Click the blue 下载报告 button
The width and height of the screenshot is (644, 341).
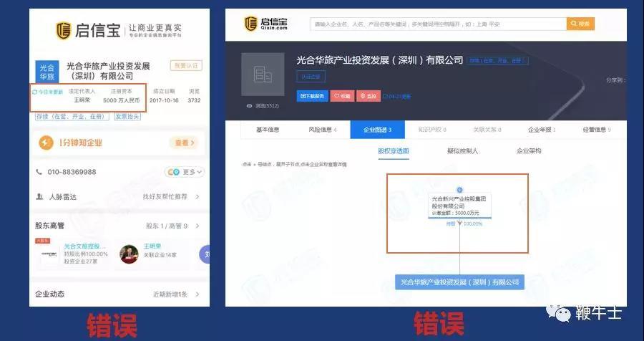pos(312,96)
